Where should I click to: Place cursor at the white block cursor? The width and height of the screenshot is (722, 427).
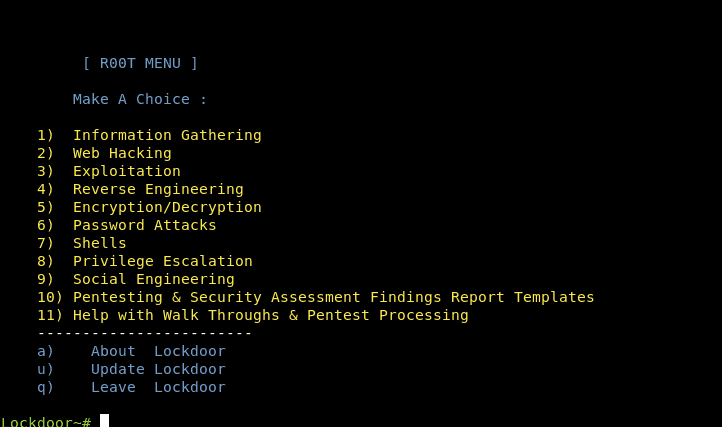(x=104, y=421)
